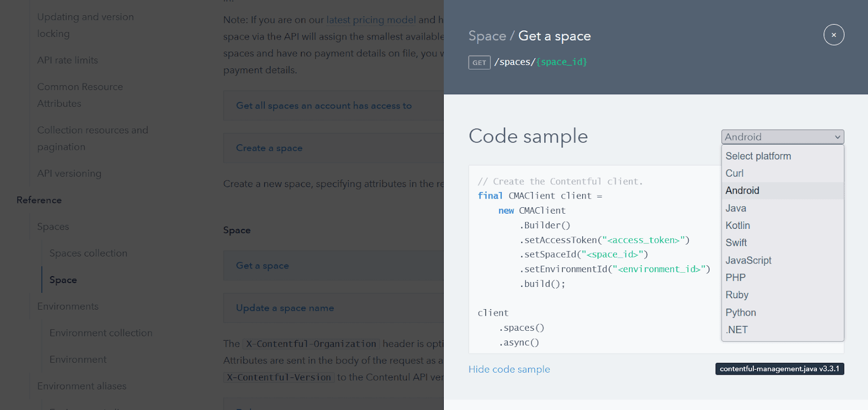This screenshot has height=410, width=868.
Task: Choose .NET from the platform list
Action: pyautogui.click(x=737, y=330)
